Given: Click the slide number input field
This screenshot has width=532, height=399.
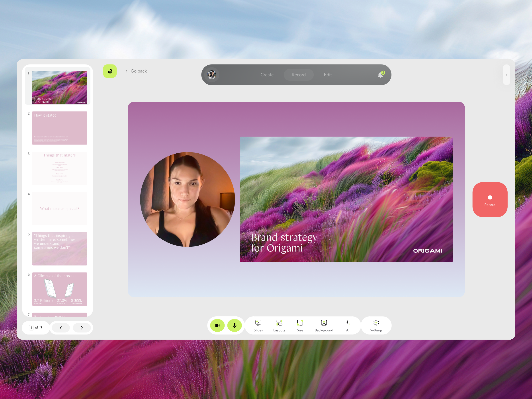Looking at the screenshot, I should point(31,328).
